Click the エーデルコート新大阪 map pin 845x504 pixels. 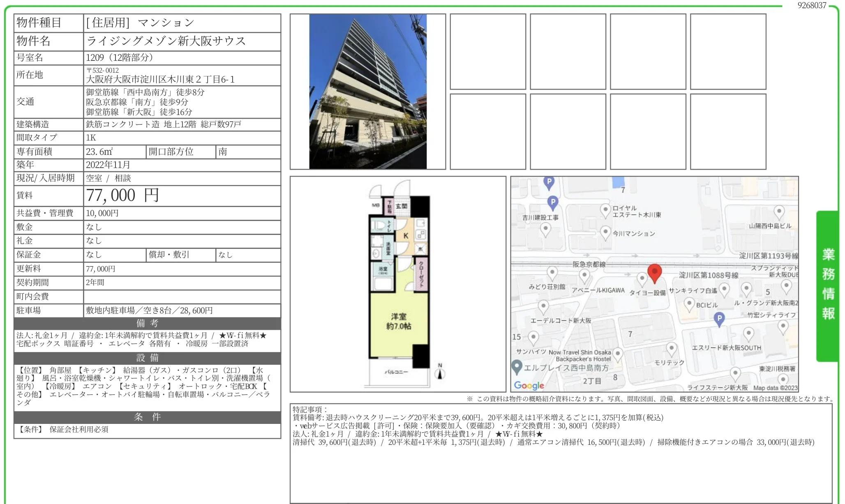pyautogui.click(x=543, y=306)
